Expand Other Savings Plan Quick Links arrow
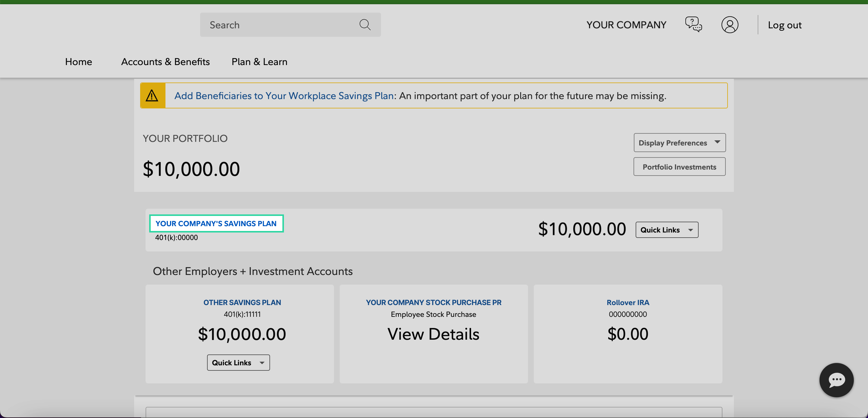 pyautogui.click(x=261, y=362)
